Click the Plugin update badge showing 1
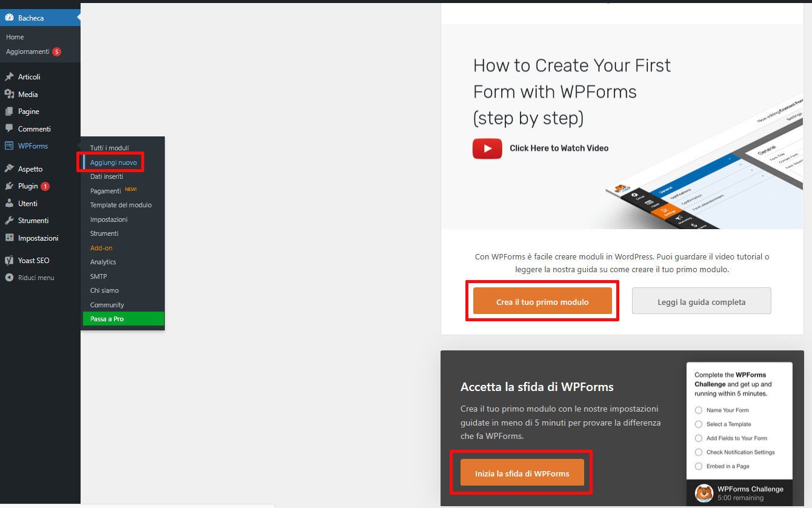The height and width of the screenshot is (508, 812). pos(45,186)
